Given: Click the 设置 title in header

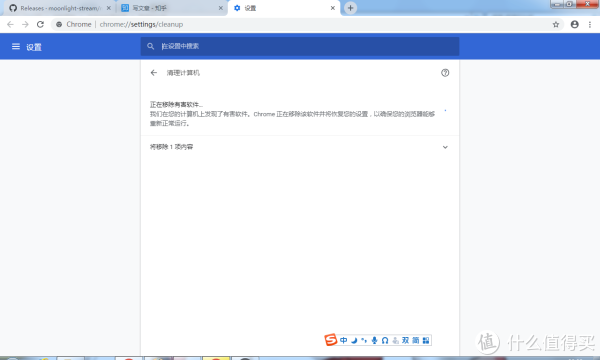Looking at the screenshot, I should click(x=34, y=47).
